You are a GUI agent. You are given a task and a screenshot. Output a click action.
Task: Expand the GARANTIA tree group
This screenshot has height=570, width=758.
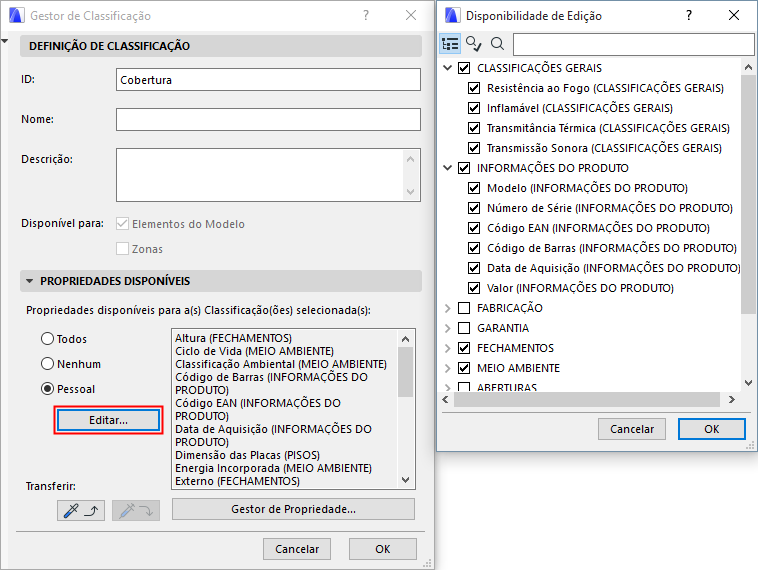point(448,328)
